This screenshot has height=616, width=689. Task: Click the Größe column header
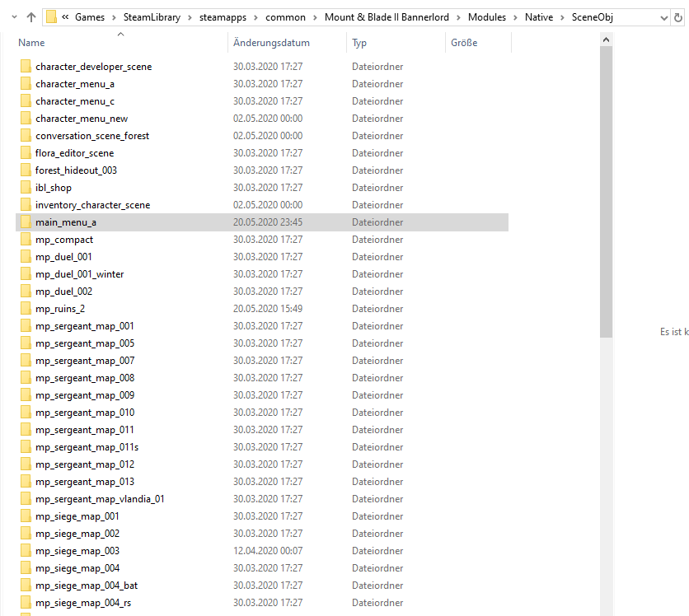464,43
